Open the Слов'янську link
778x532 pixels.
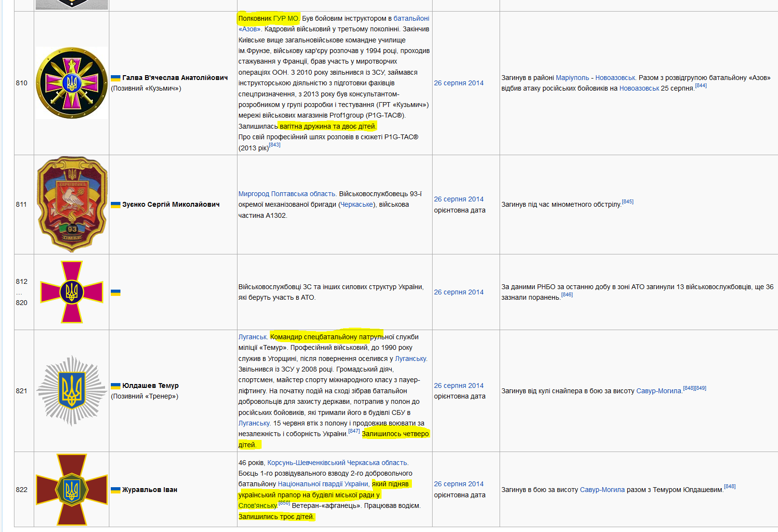[x=258, y=505]
